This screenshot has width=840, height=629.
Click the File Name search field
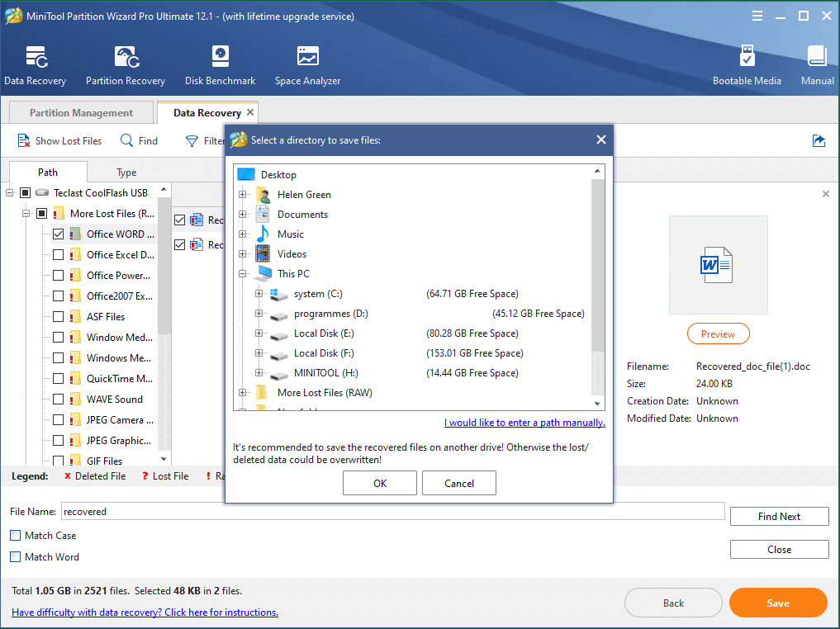(x=392, y=511)
